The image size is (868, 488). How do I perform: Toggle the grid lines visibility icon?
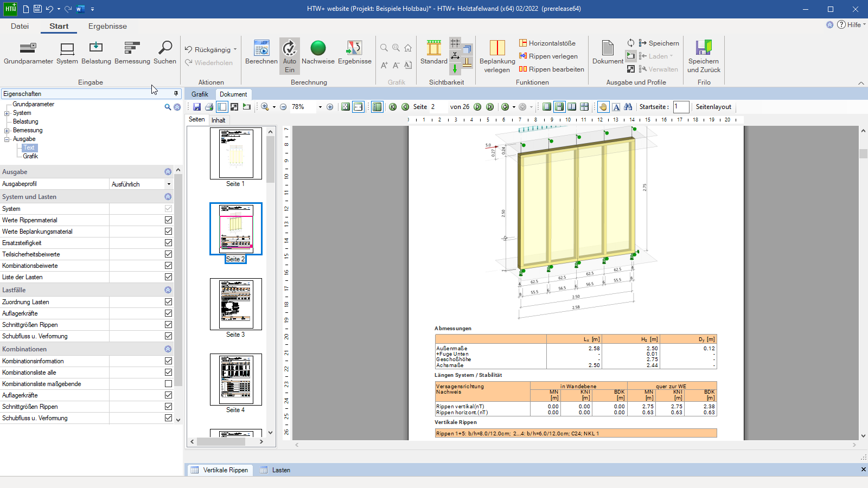tap(455, 42)
